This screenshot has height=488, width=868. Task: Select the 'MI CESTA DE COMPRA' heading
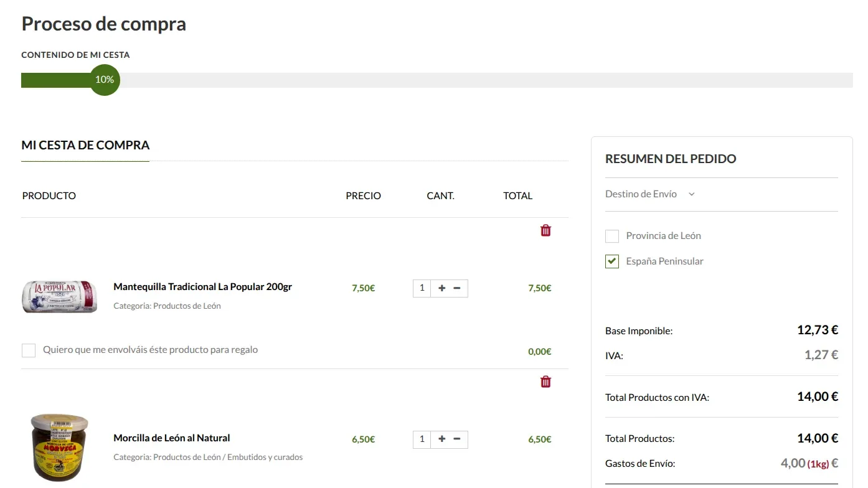point(85,145)
